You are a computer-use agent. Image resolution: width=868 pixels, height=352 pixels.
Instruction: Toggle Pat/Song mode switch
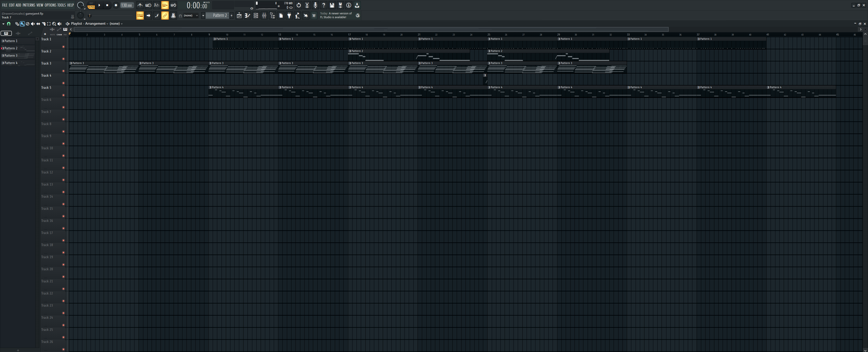click(x=91, y=5)
